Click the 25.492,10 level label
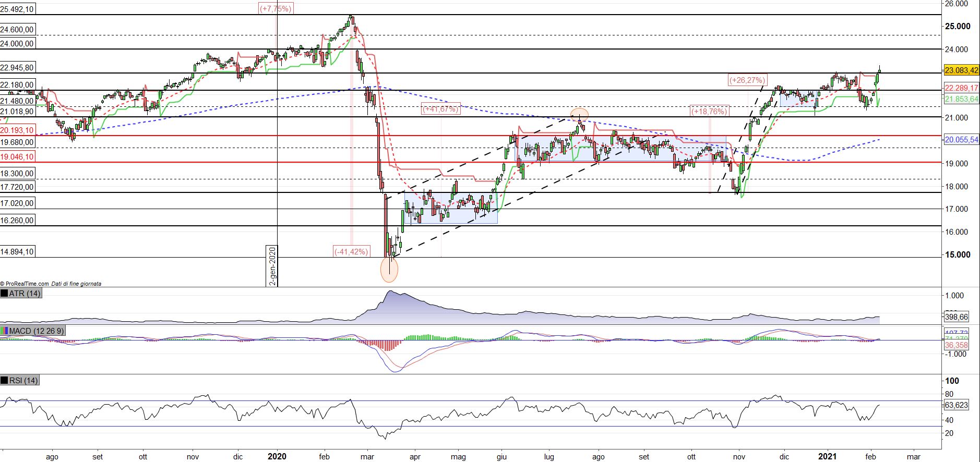This screenshot has width=980, height=462. [17, 9]
